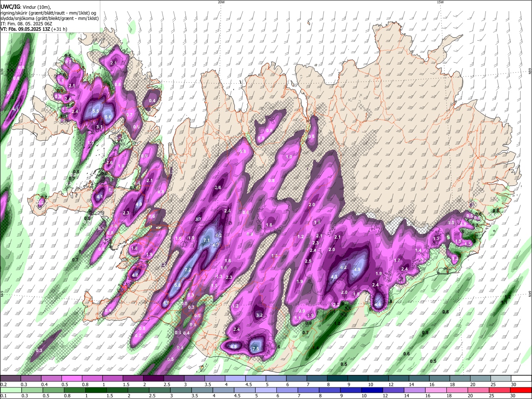Pick the upper legend swatch labeled 1.5
Image resolution: width=532 pixels, height=399 pixels.
pyautogui.click(x=133, y=379)
